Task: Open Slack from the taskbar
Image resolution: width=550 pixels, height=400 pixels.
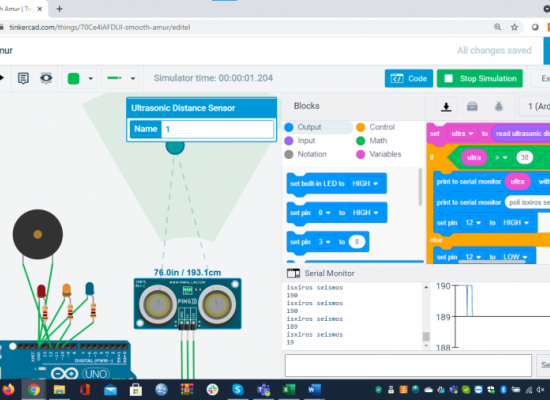Action: [x=212, y=390]
